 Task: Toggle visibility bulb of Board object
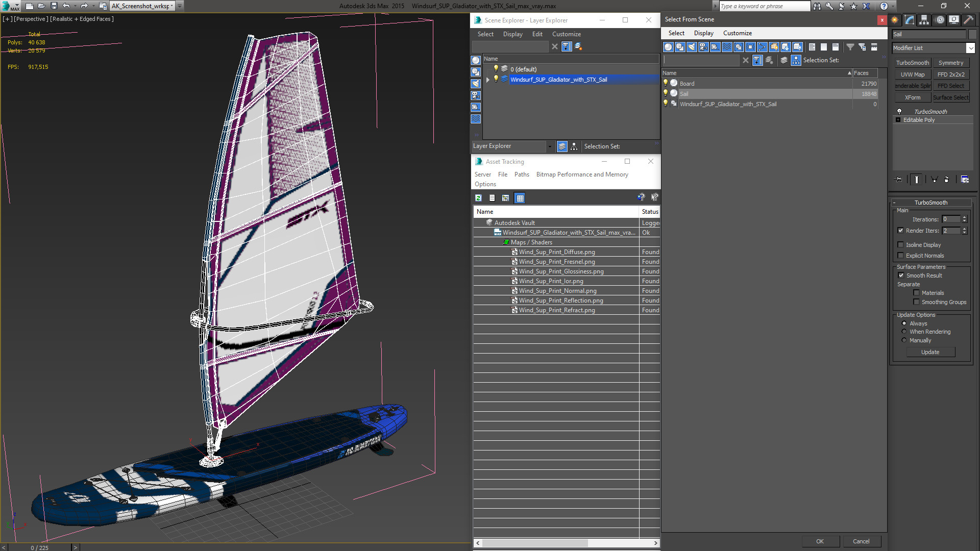point(666,83)
